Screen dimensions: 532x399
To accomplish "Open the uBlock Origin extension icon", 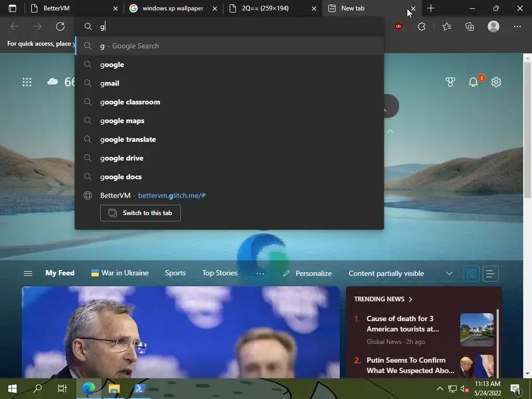I will pos(398,26).
